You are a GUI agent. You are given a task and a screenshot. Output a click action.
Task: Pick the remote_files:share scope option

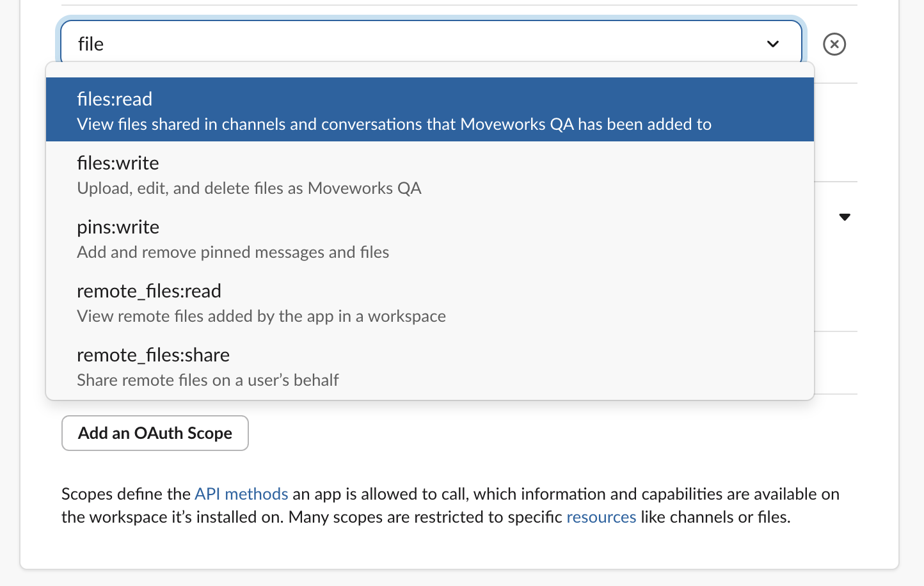pos(430,365)
